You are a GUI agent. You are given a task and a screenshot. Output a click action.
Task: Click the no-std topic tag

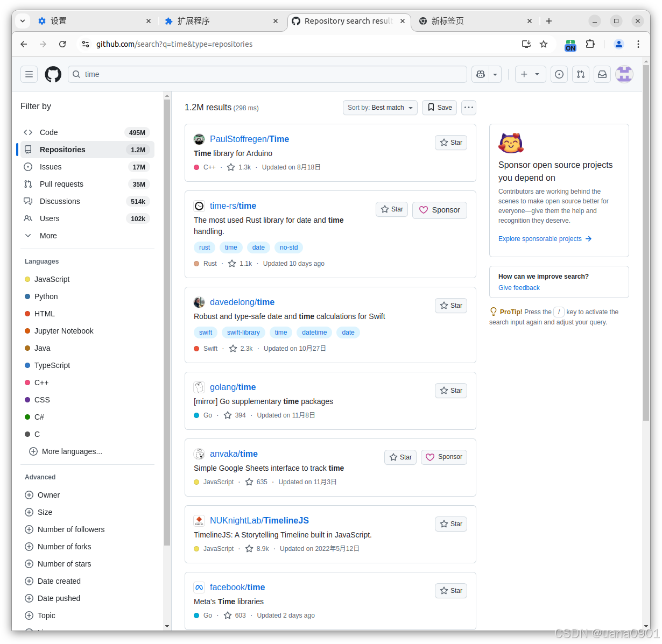(x=288, y=247)
